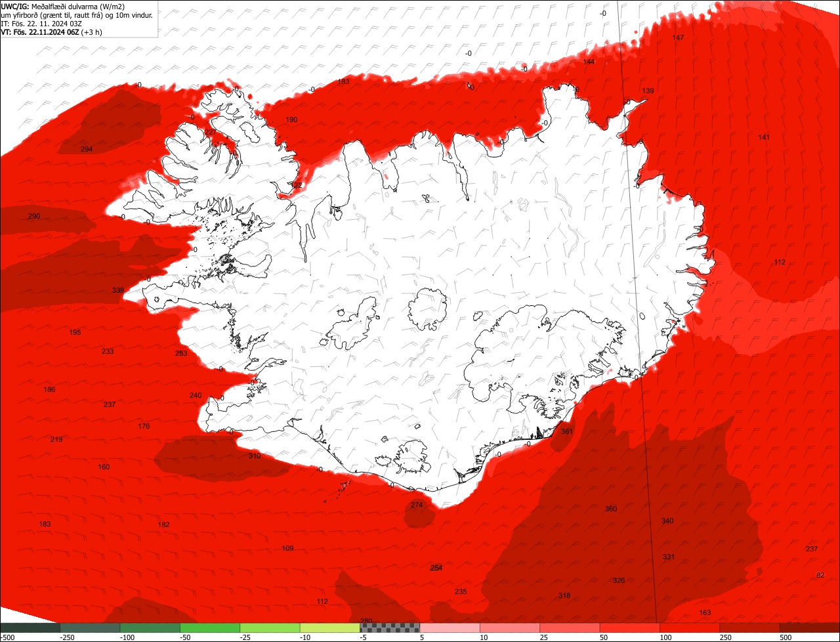
Task: Select the checkered swatch between -5 and 5
Action: pos(390,628)
